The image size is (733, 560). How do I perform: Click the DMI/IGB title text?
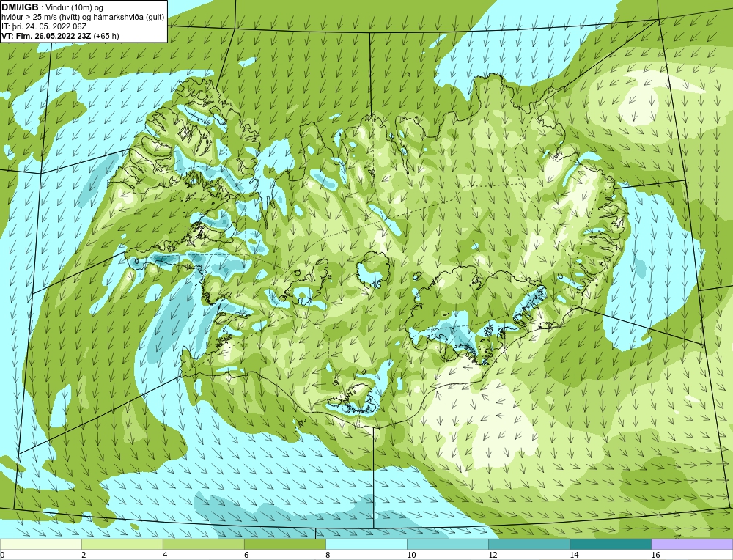coord(20,7)
